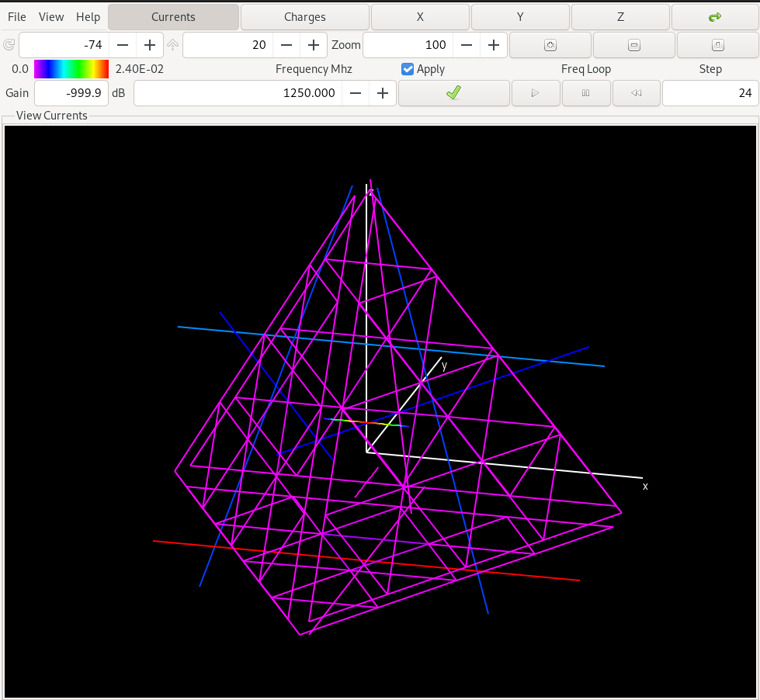Click the rainbow color scale strip

[71, 68]
